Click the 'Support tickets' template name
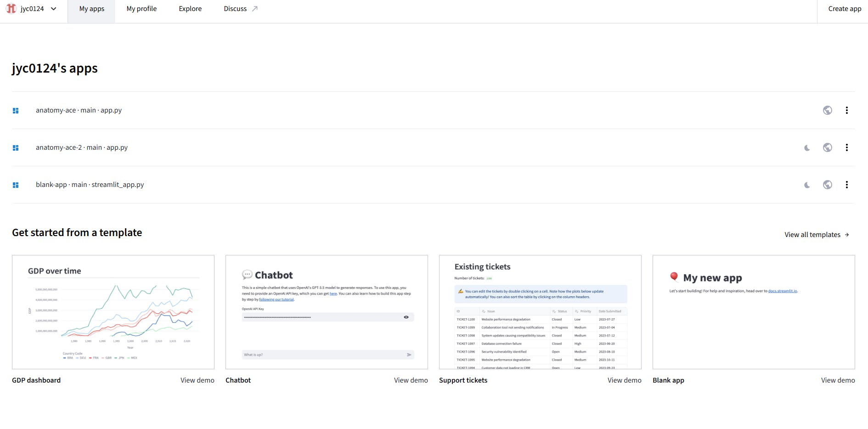The width and height of the screenshot is (868, 429). 463,380
